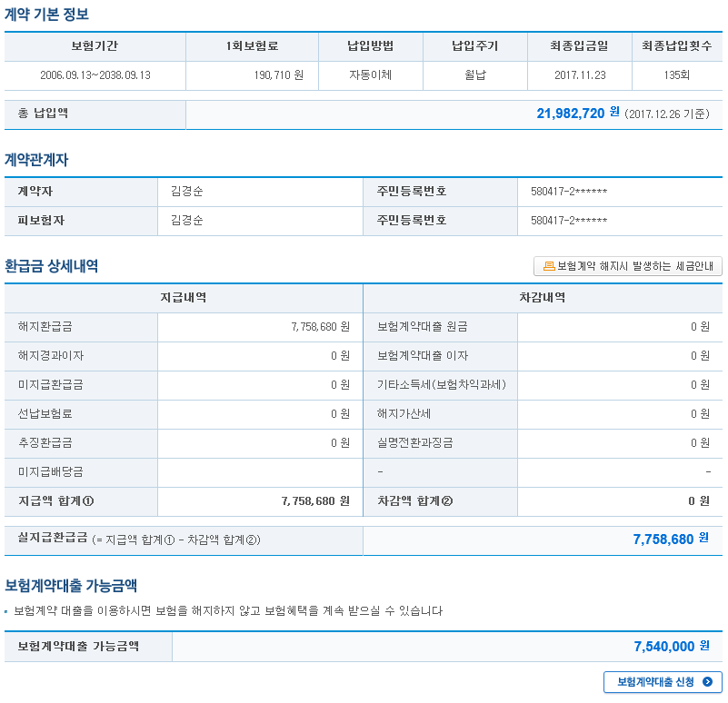Select the 135회 payment count cell
The width and height of the screenshot is (728, 703).
pos(676,75)
